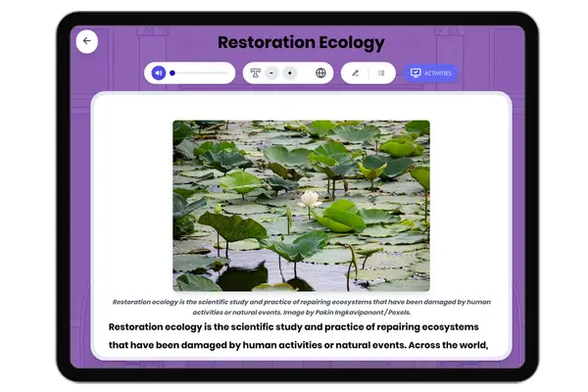
Task: Click the lotus pond article image
Action: pos(301,206)
